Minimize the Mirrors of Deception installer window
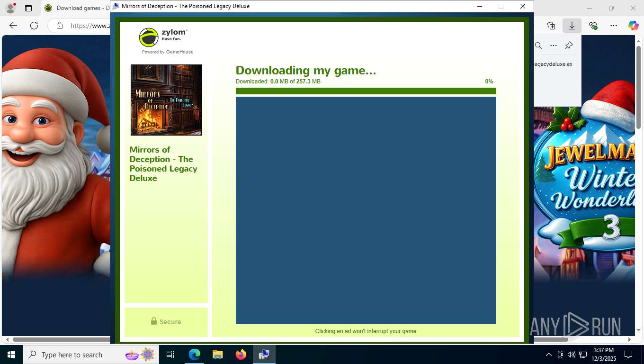Image resolution: width=644 pixels, height=364 pixels. pyautogui.click(x=480, y=6)
